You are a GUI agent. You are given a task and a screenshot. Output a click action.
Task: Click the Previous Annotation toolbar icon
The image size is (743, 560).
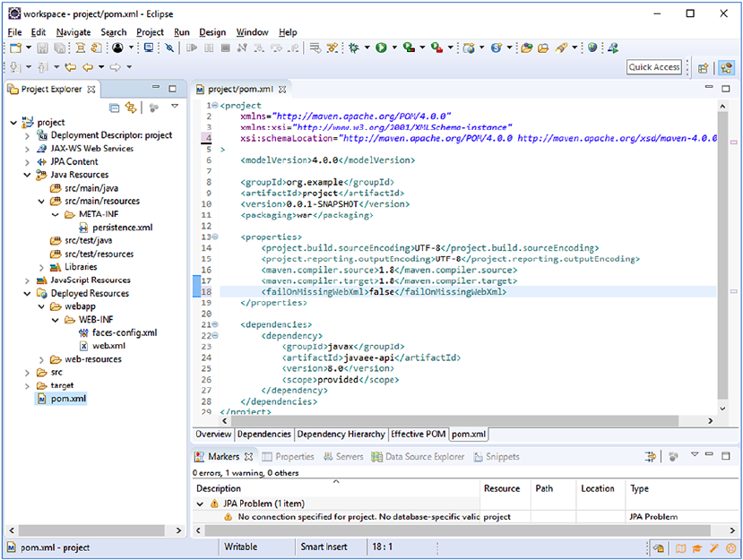click(x=43, y=67)
